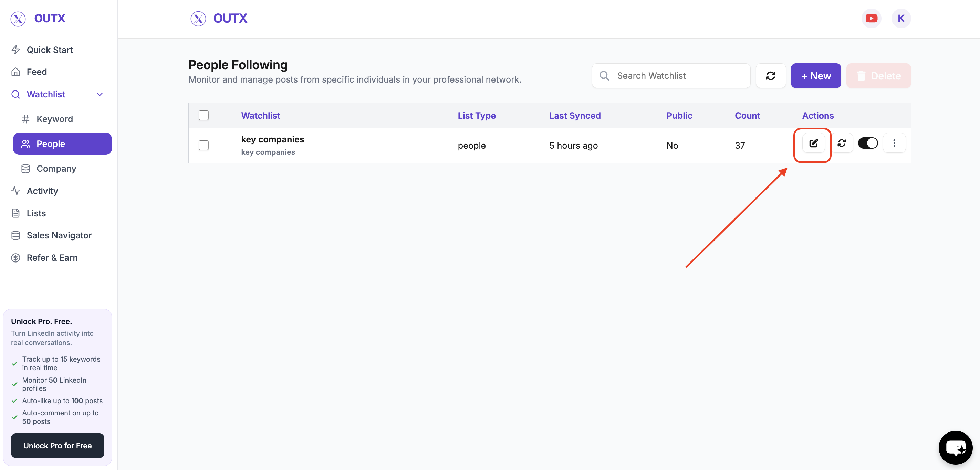Click the edit icon for key companies

[x=813, y=143]
